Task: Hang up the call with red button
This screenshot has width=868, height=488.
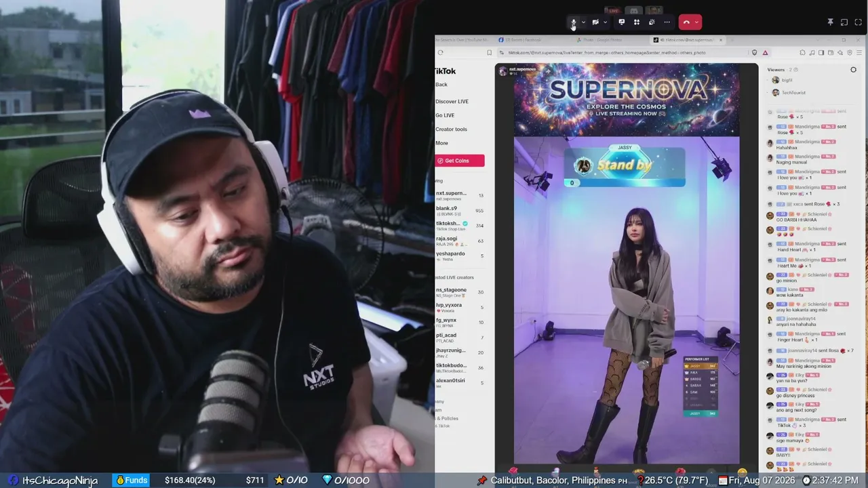Action: tap(686, 22)
